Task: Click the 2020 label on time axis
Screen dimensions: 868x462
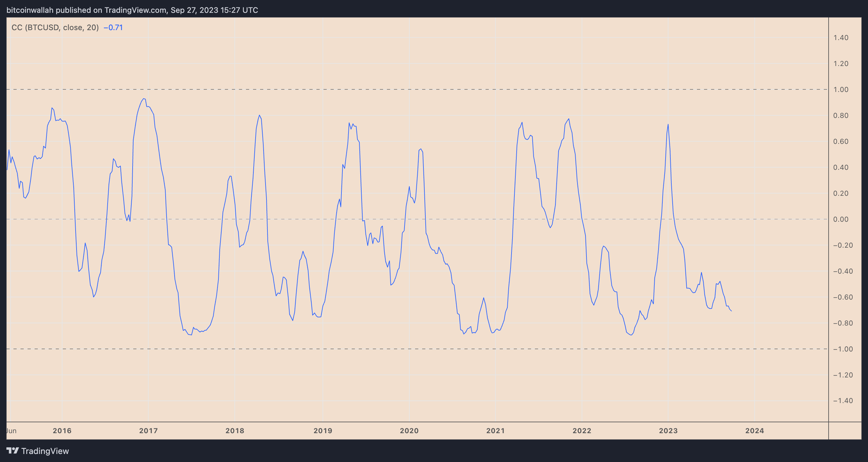Action: 409,431
